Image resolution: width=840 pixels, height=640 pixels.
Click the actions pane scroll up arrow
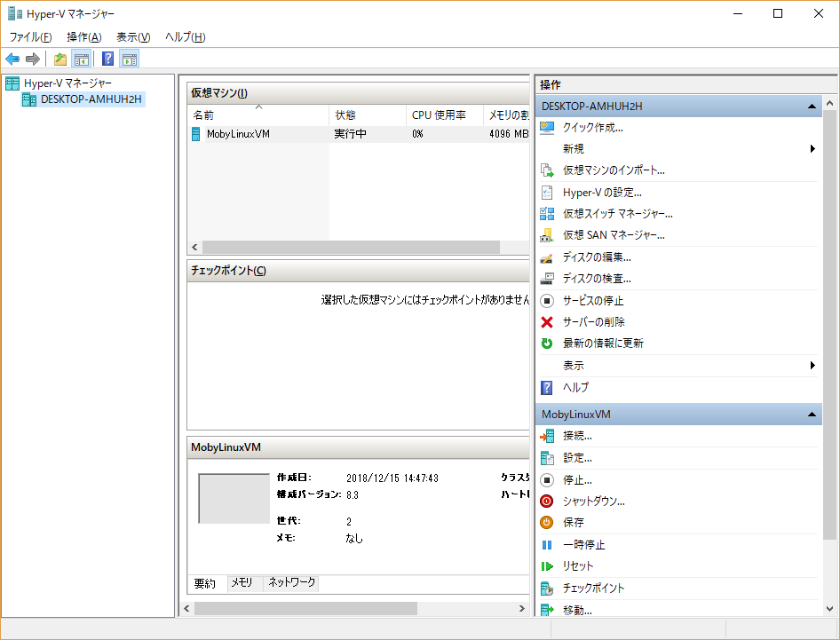pyautogui.click(x=830, y=103)
